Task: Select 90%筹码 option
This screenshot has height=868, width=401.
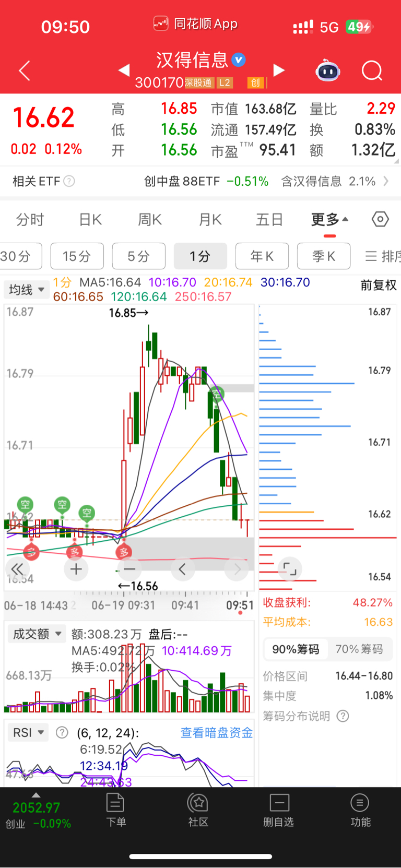Action: [x=296, y=649]
